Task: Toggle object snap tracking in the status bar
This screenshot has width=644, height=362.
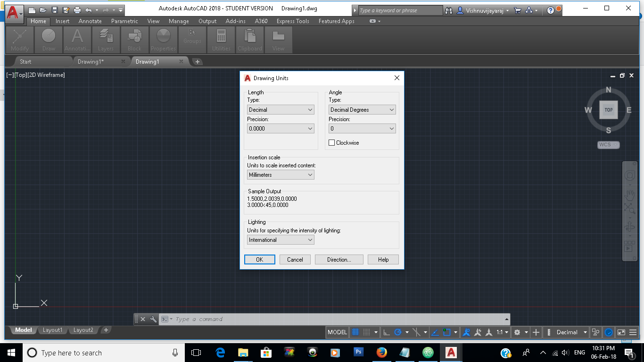Action: (435, 332)
